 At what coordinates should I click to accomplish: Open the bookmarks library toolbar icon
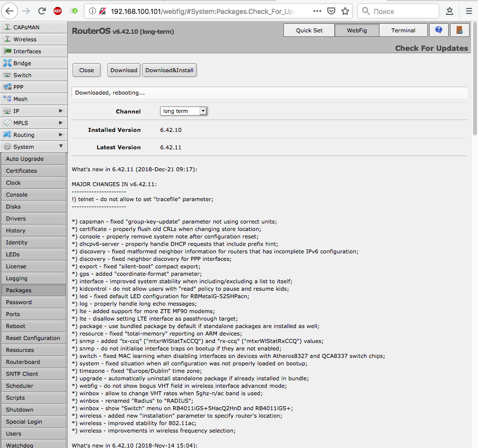click(450, 11)
